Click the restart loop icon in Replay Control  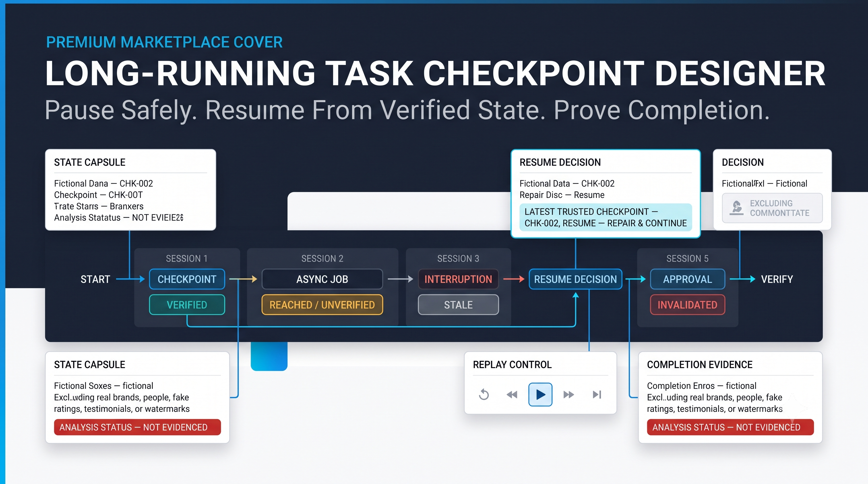(x=484, y=395)
